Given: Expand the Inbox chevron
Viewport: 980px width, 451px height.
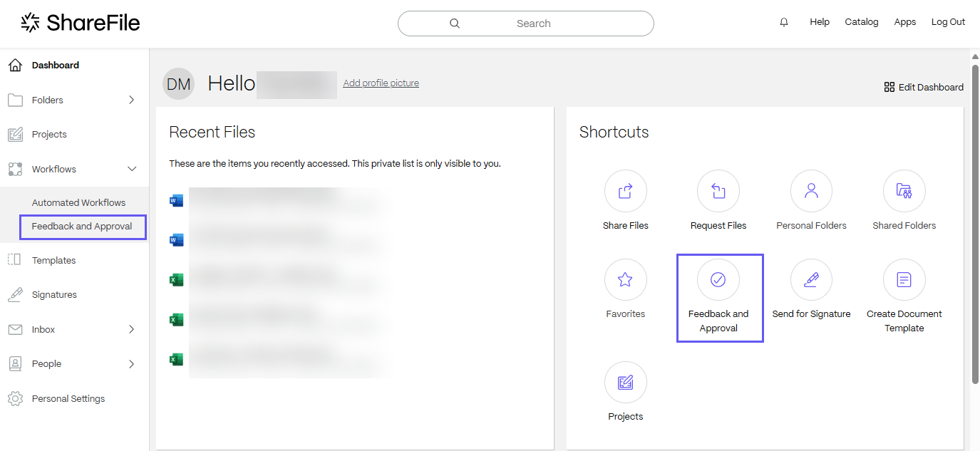Looking at the screenshot, I should coord(131,329).
